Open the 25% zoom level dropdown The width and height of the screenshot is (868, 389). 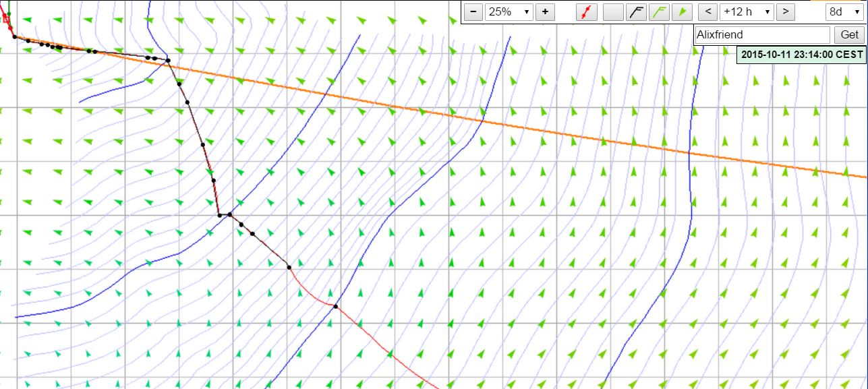509,11
